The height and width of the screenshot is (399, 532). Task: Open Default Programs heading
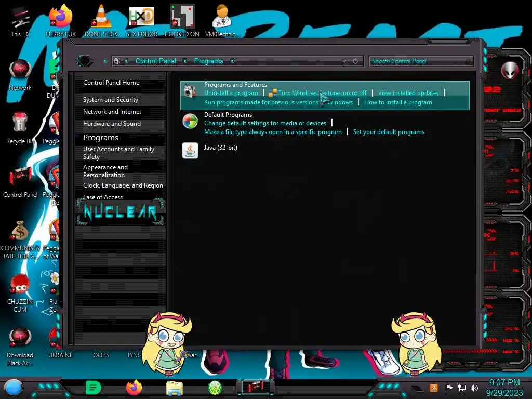coord(228,115)
